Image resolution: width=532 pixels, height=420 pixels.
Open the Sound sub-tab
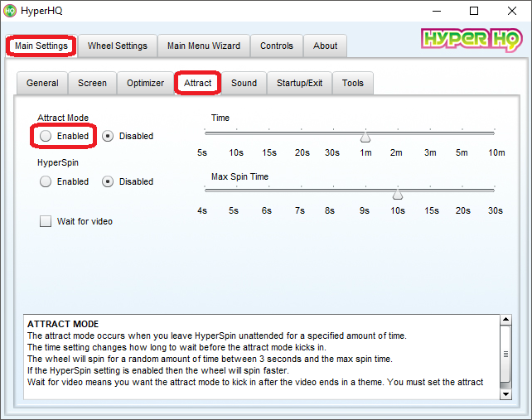[244, 83]
